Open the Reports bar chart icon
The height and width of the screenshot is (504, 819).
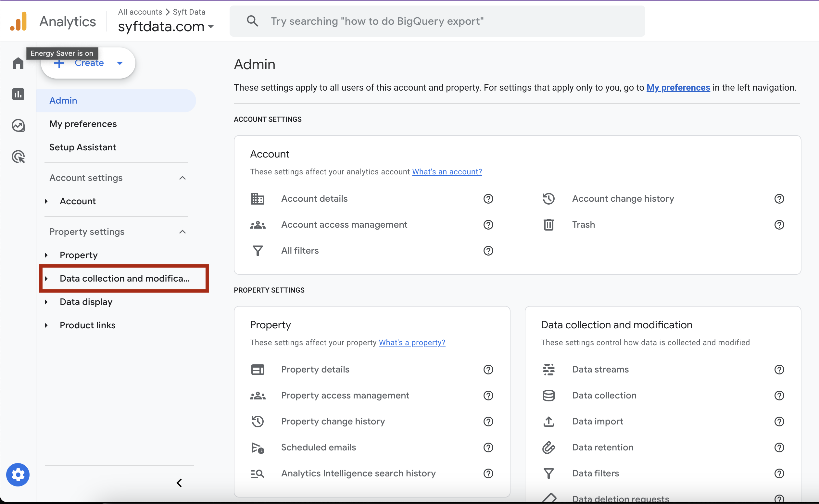tap(18, 94)
